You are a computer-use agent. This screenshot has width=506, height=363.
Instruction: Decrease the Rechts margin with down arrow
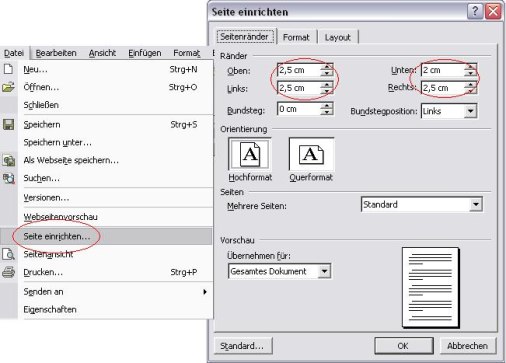tap(470, 91)
